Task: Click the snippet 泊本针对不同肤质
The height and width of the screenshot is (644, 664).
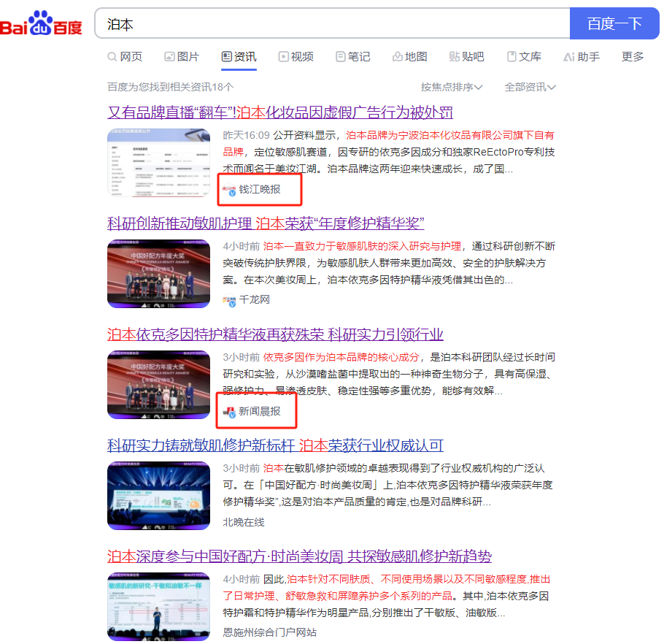Action: (386, 588)
